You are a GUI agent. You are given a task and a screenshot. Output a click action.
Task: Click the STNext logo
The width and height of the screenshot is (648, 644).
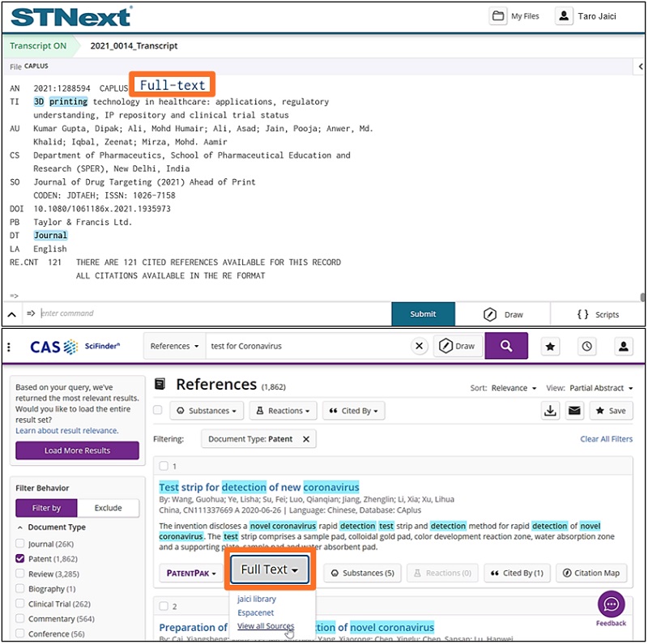click(x=71, y=17)
